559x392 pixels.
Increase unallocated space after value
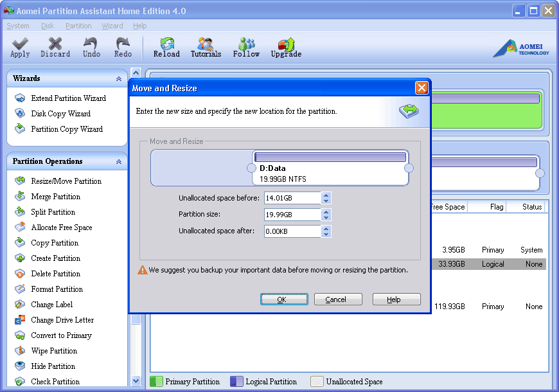coord(326,228)
